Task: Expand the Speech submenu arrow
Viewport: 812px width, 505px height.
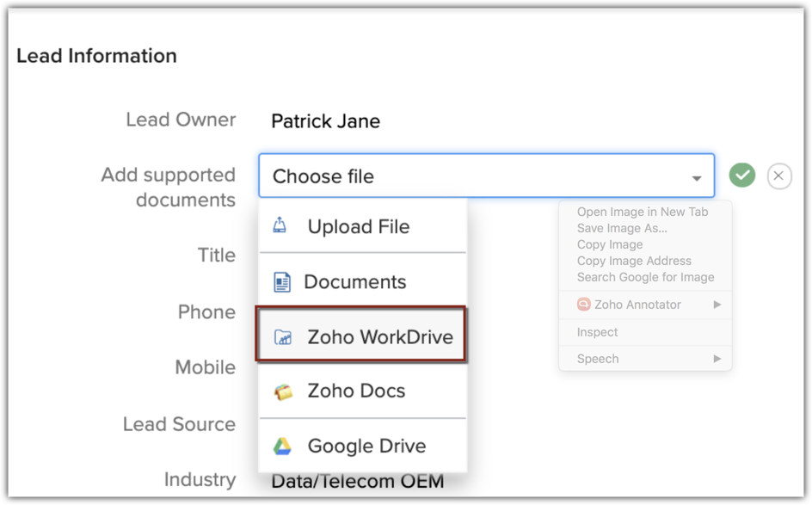Action: (x=717, y=359)
